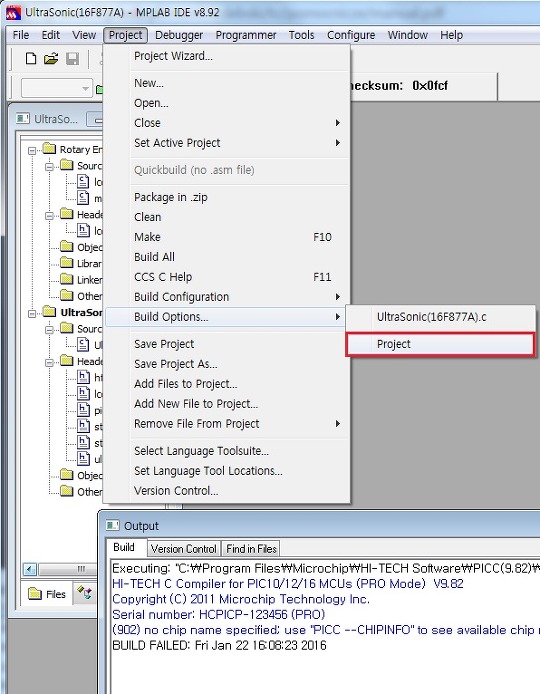The image size is (540, 694).
Task: Select the Linker Script folder
Action: tap(81, 280)
